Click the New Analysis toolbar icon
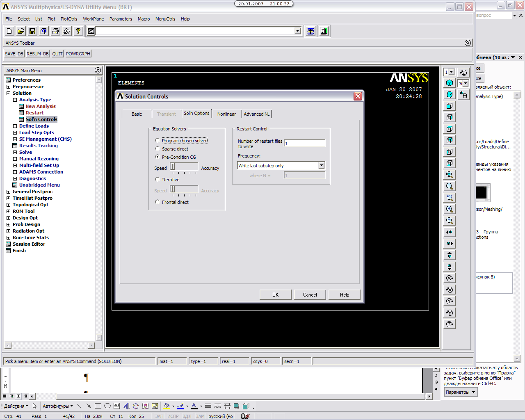This screenshot has height=420, width=525. coord(9,31)
